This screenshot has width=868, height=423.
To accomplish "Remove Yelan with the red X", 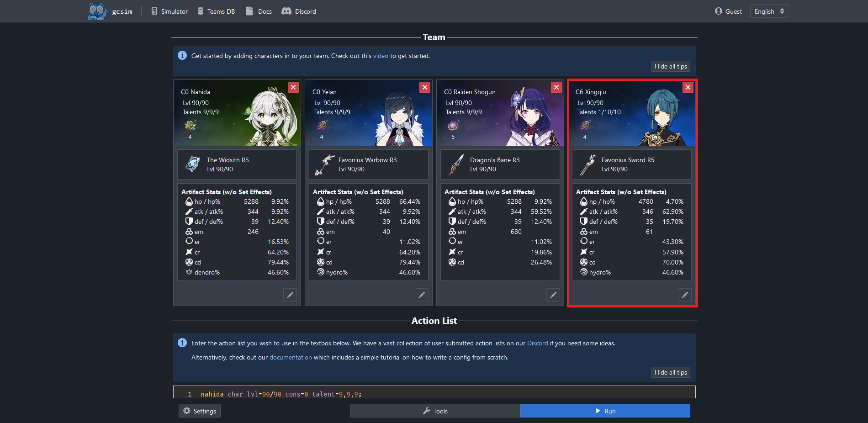I will pyautogui.click(x=425, y=87).
